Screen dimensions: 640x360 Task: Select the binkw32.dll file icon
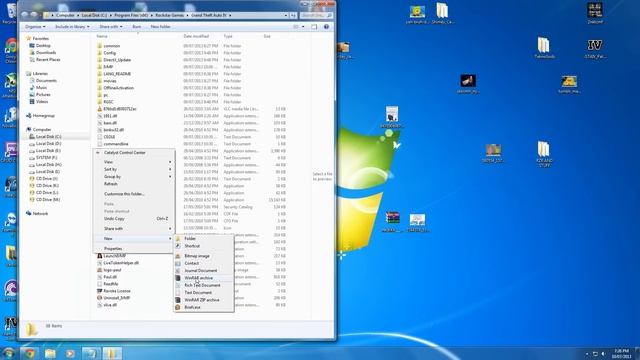click(x=100, y=130)
